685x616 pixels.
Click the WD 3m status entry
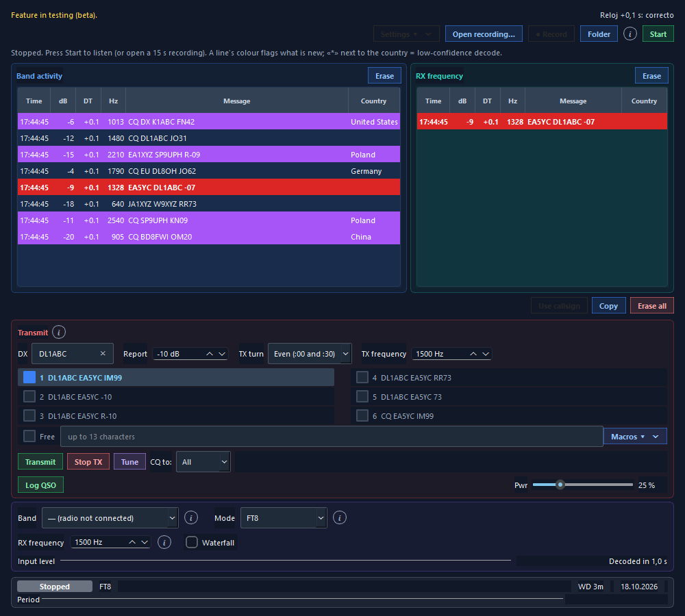pyautogui.click(x=590, y=587)
